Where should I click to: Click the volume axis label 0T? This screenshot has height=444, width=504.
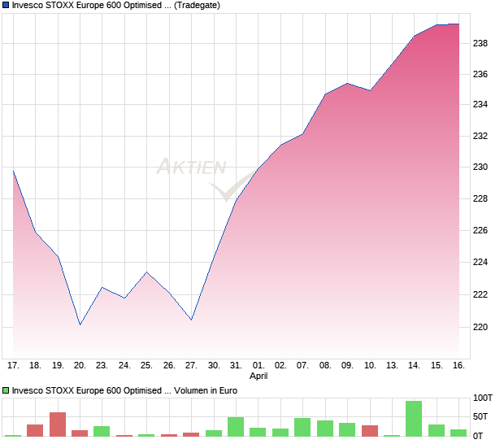(x=478, y=436)
